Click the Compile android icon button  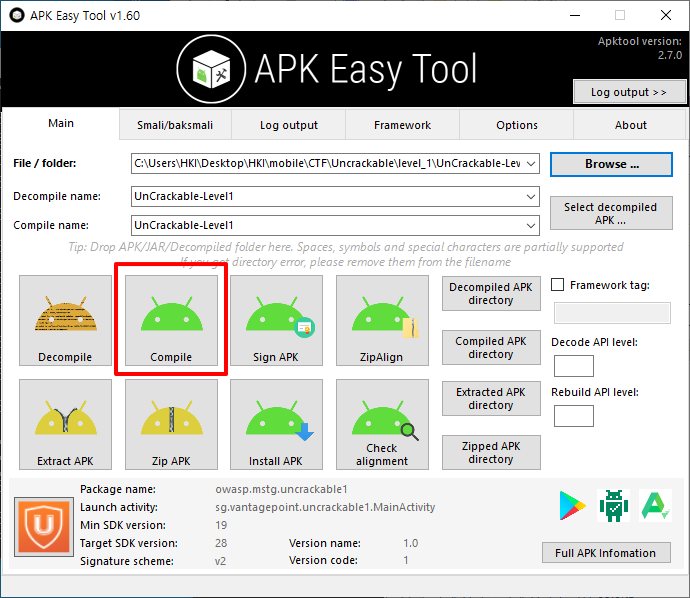point(171,320)
